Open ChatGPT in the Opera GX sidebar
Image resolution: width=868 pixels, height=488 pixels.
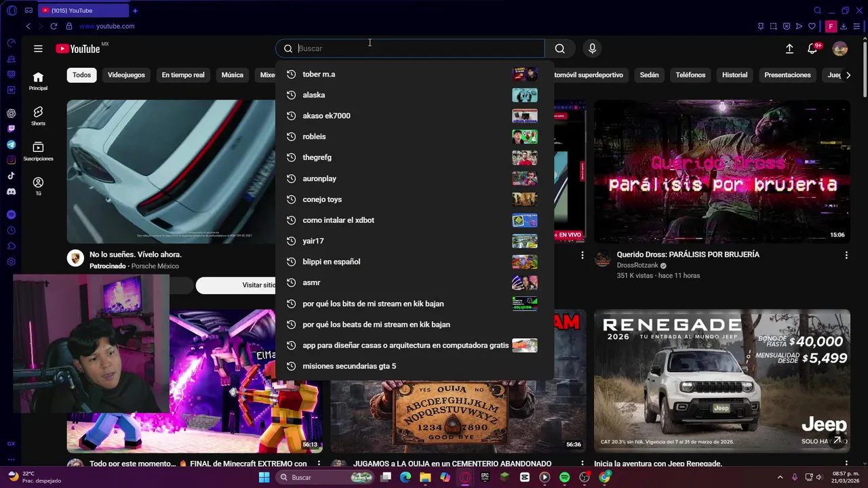click(12, 113)
